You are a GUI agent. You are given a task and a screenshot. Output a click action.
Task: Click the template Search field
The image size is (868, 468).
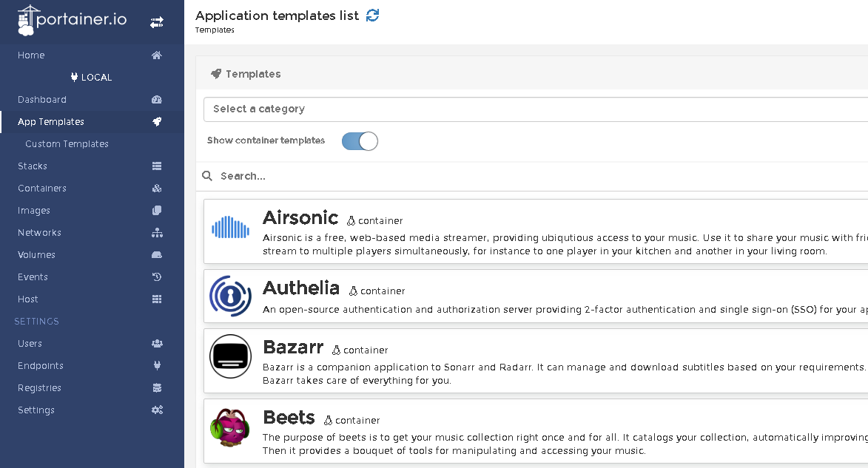(x=518, y=176)
